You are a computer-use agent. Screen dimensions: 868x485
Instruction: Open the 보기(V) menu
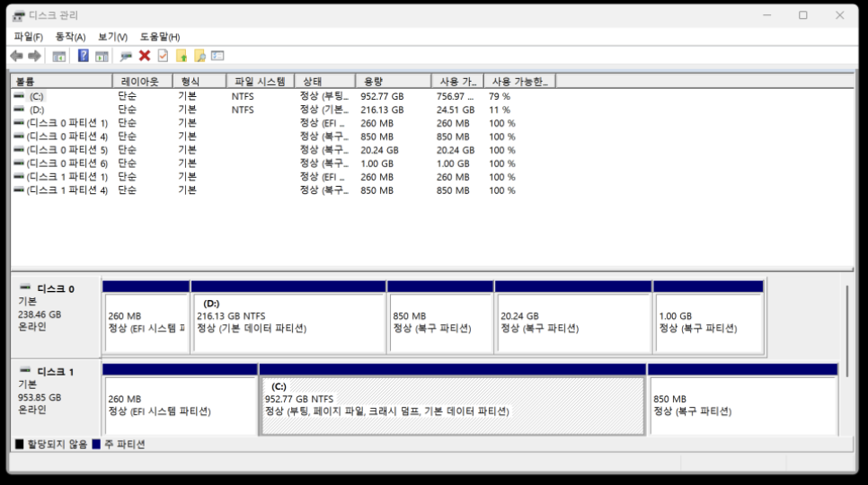tap(112, 37)
